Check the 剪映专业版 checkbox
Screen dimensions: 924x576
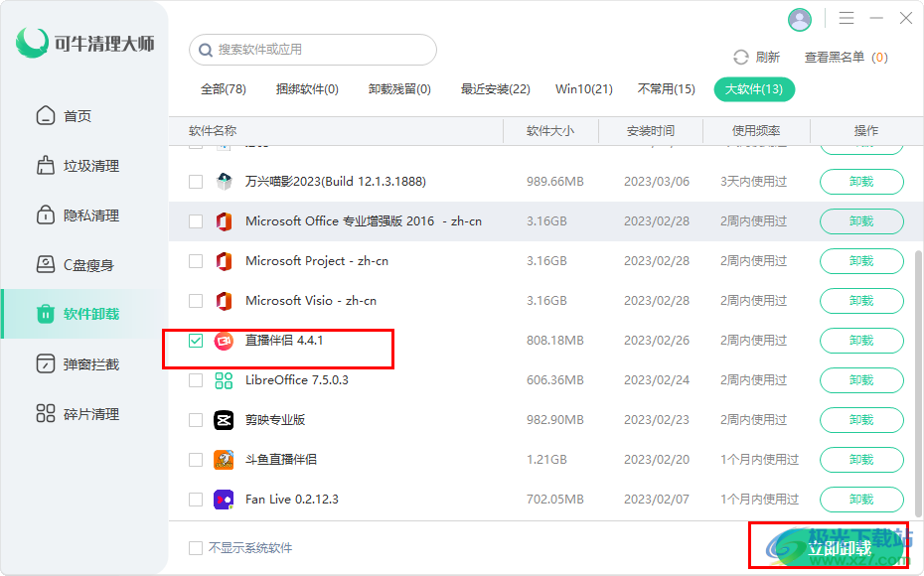[196, 420]
